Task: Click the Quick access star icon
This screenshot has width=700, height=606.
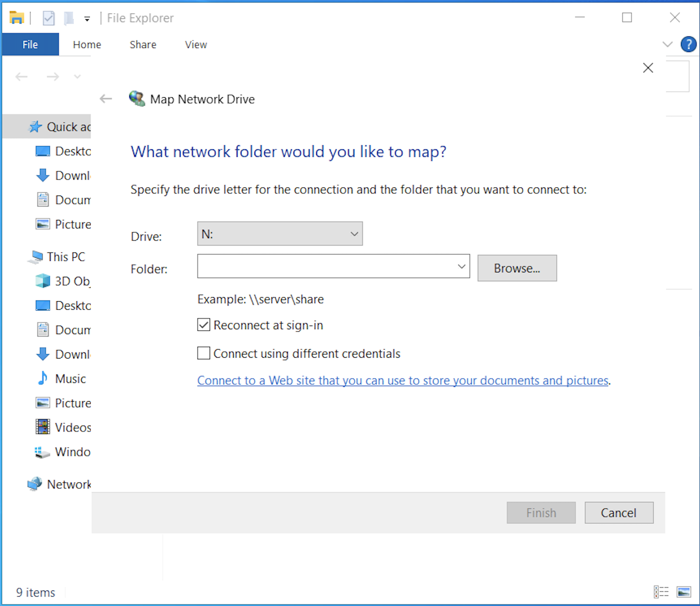Action: coord(35,127)
